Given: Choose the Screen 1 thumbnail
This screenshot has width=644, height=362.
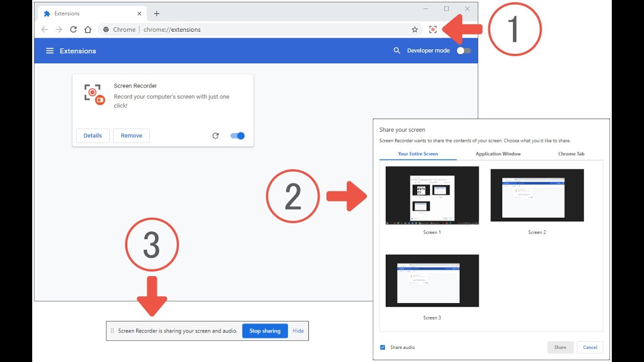Looking at the screenshot, I should click(x=432, y=195).
